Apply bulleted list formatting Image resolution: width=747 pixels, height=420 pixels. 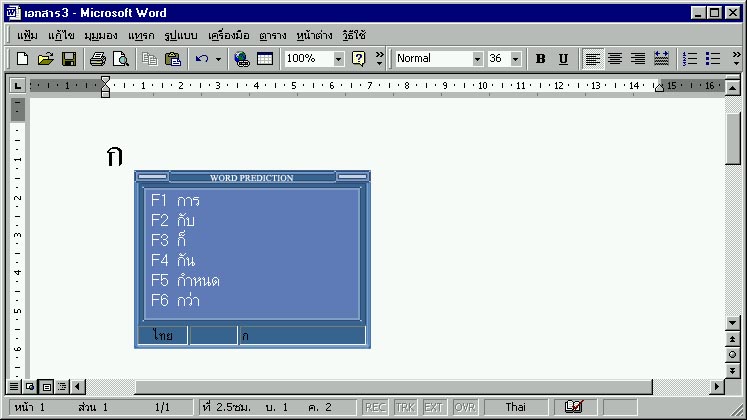(x=713, y=59)
